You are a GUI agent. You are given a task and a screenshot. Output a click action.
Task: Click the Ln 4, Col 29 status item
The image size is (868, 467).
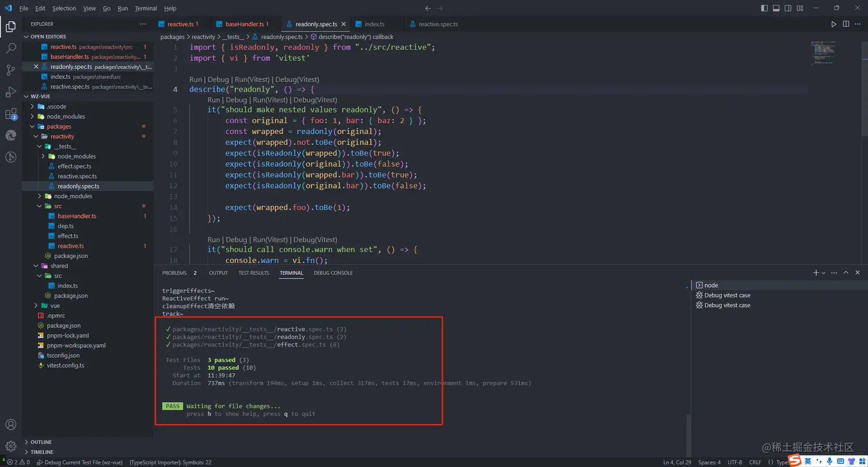pyautogui.click(x=677, y=462)
